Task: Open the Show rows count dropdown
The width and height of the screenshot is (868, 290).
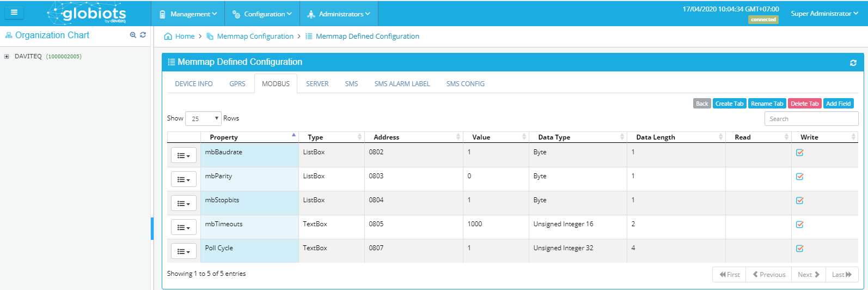Action: click(x=203, y=118)
